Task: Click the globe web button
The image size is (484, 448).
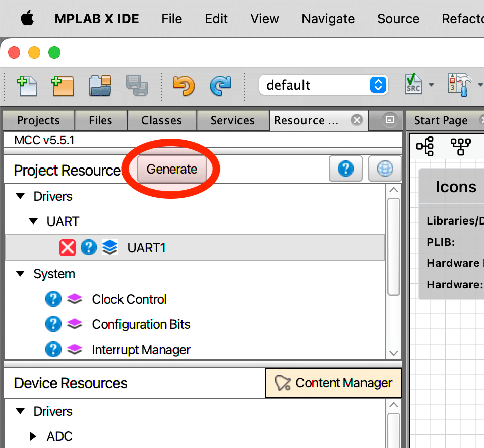Action: coord(385,169)
